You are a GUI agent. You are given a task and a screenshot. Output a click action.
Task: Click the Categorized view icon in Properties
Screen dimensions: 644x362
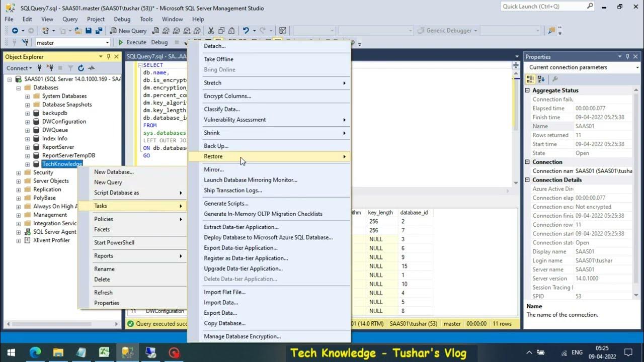tap(530, 79)
